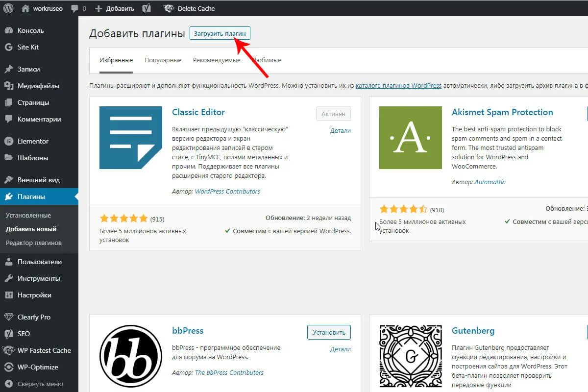Open comments bubble in admin bar
588x392 pixels.
pos(74,9)
